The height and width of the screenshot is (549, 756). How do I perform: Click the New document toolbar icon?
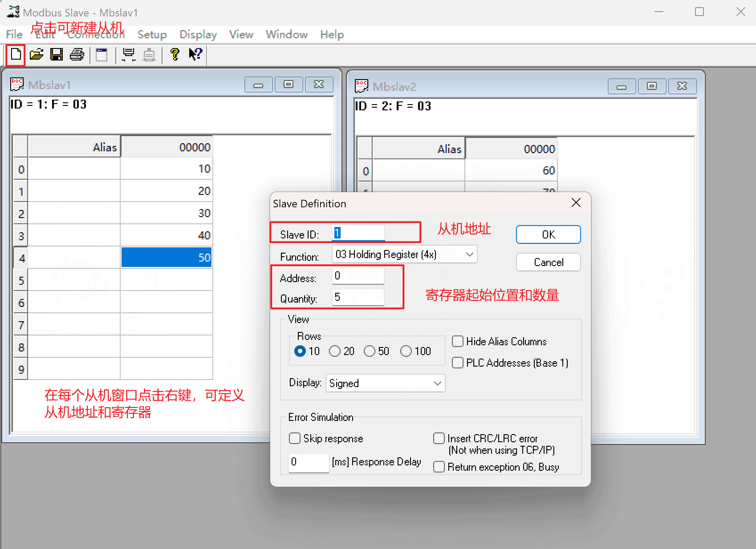(x=16, y=54)
